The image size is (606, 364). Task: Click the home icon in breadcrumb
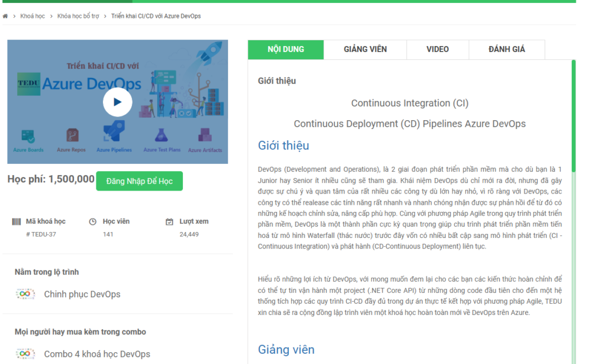tap(5, 16)
